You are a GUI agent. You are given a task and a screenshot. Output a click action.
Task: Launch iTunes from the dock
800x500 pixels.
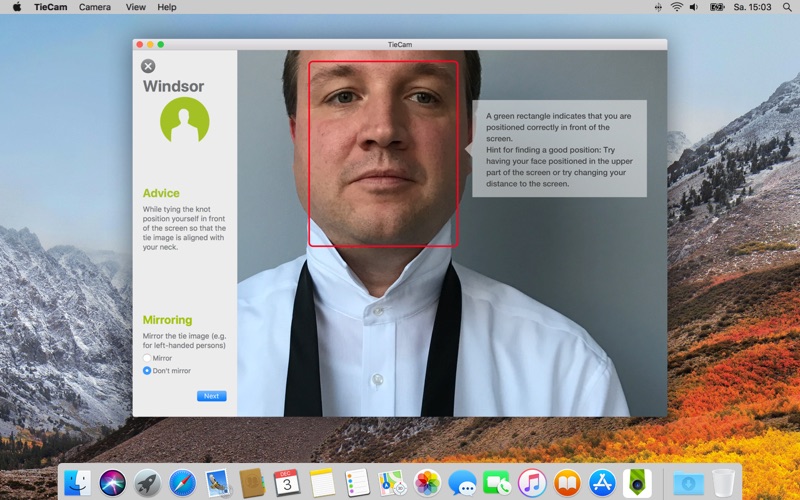(x=532, y=483)
